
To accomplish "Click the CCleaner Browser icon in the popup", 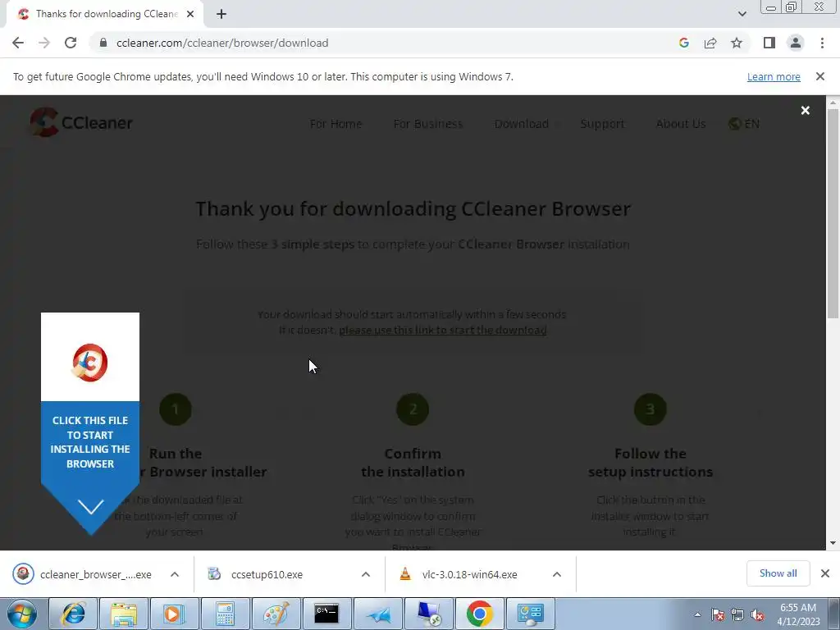I will [90, 363].
